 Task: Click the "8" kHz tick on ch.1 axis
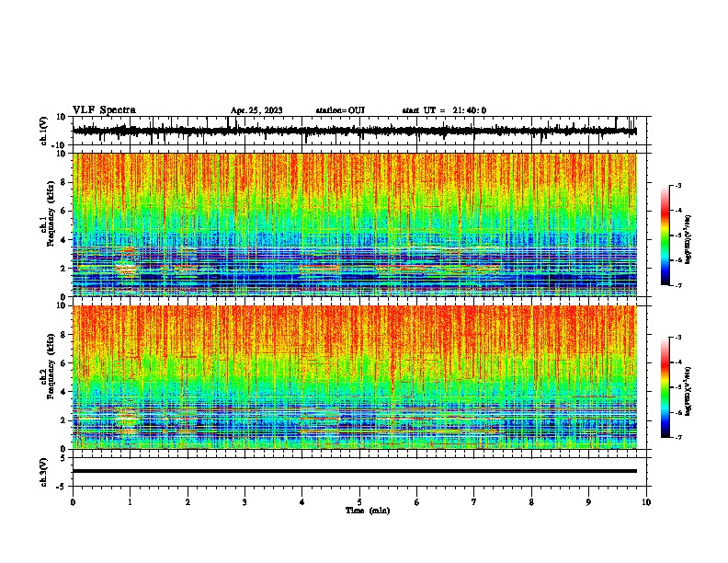(63, 182)
